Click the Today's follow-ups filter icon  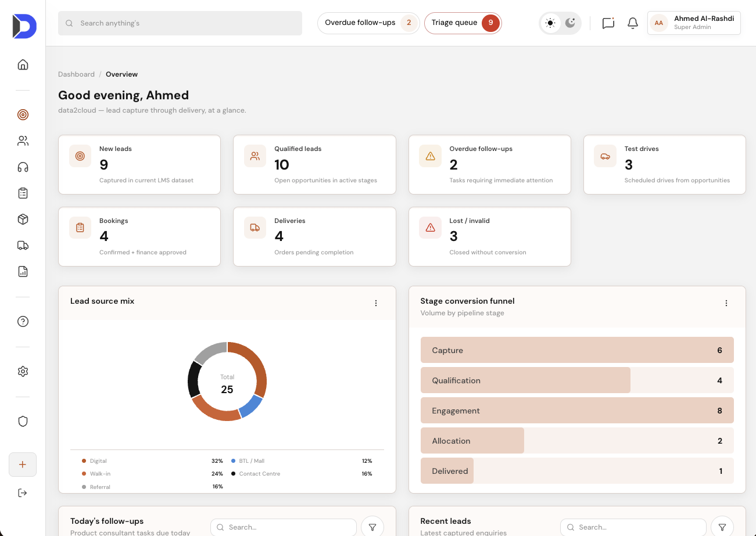click(x=372, y=527)
